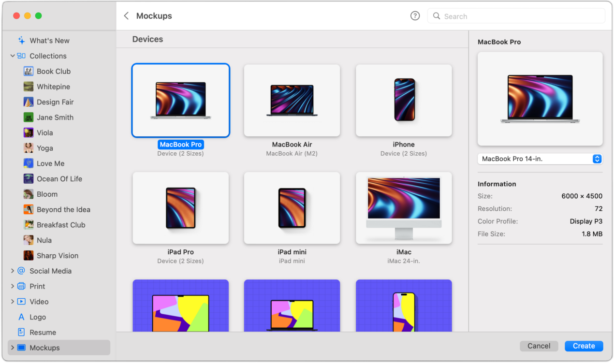Click the Resume document icon
This screenshot has height=364, width=614.
[x=21, y=333]
